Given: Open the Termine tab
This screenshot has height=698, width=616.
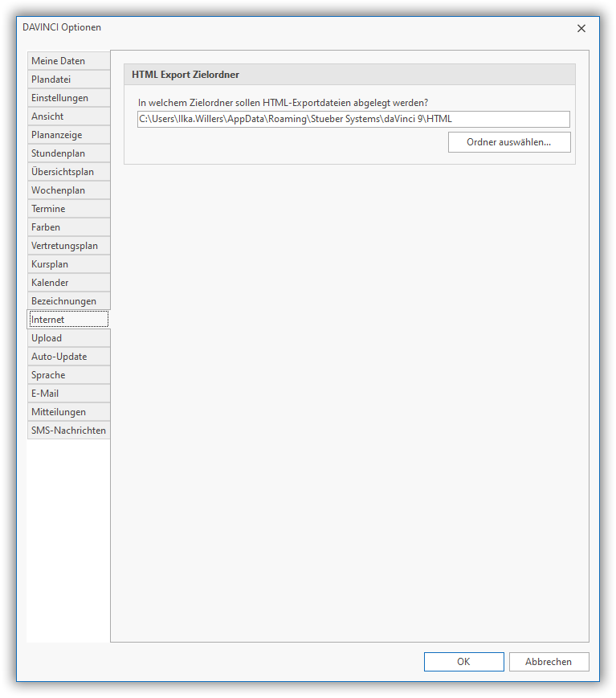Looking at the screenshot, I should (x=68, y=209).
